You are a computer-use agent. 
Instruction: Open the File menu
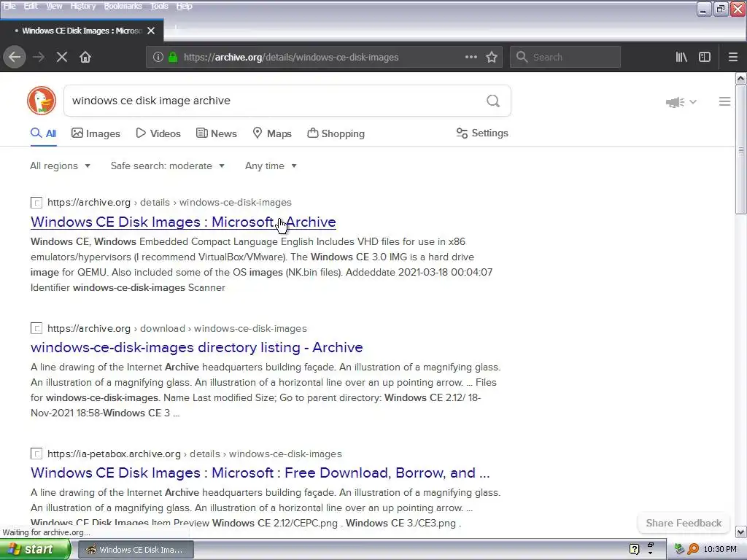click(x=9, y=6)
